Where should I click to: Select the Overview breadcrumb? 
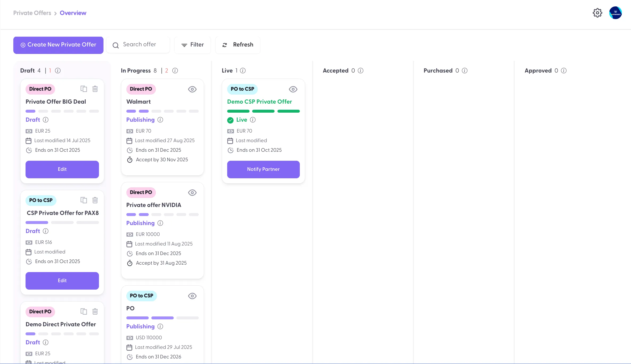point(73,13)
